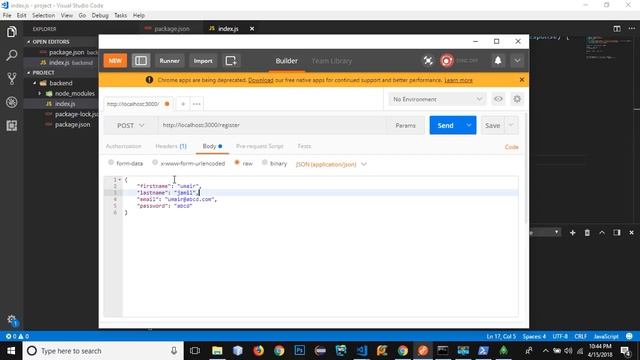This screenshot has height=360, width=640.
Task: Click the Params button
Action: 405,125
